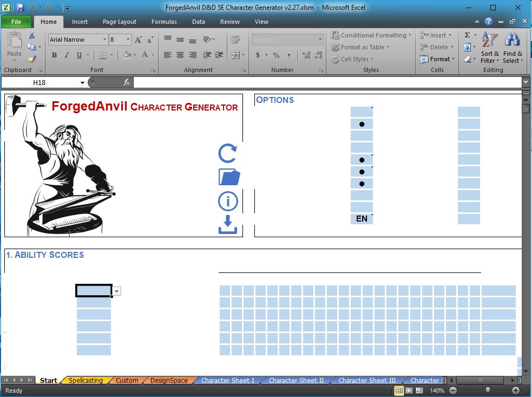Open Find & Select options

pos(513,48)
